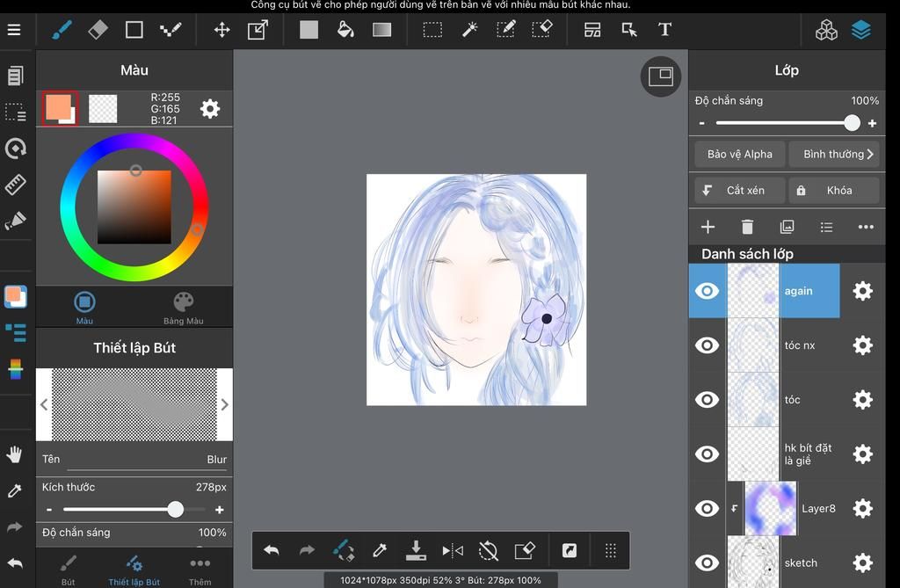Activate the Transform tool
Viewport: 900px width, 588px height.
258,29
